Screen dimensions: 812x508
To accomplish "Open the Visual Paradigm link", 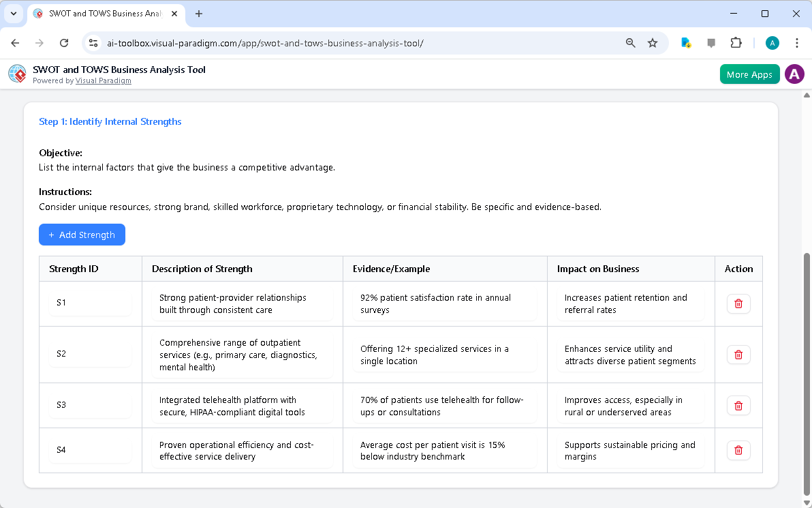I will (x=103, y=80).
